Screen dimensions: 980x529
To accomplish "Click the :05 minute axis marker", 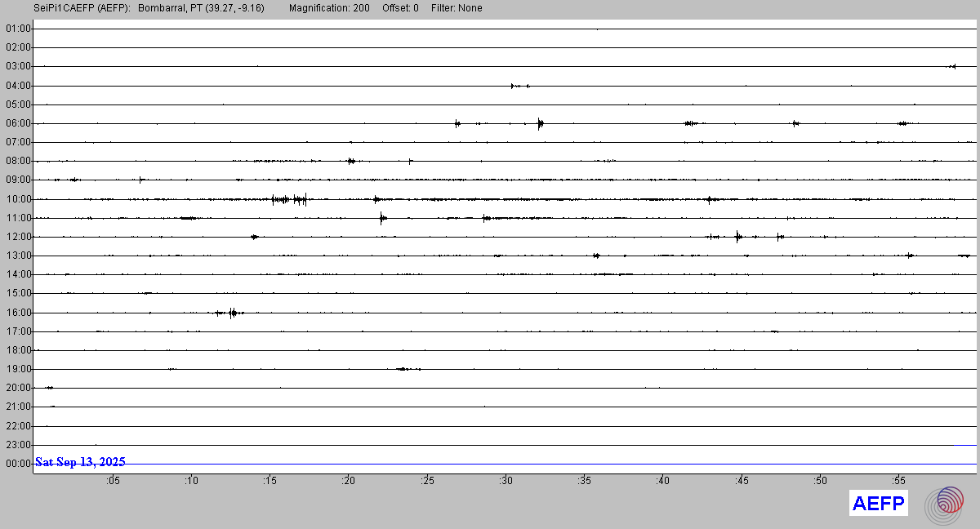I will click(112, 481).
